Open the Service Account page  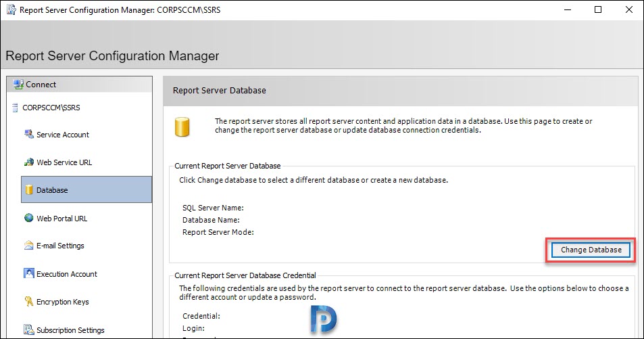pyautogui.click(x=63, y=135)
